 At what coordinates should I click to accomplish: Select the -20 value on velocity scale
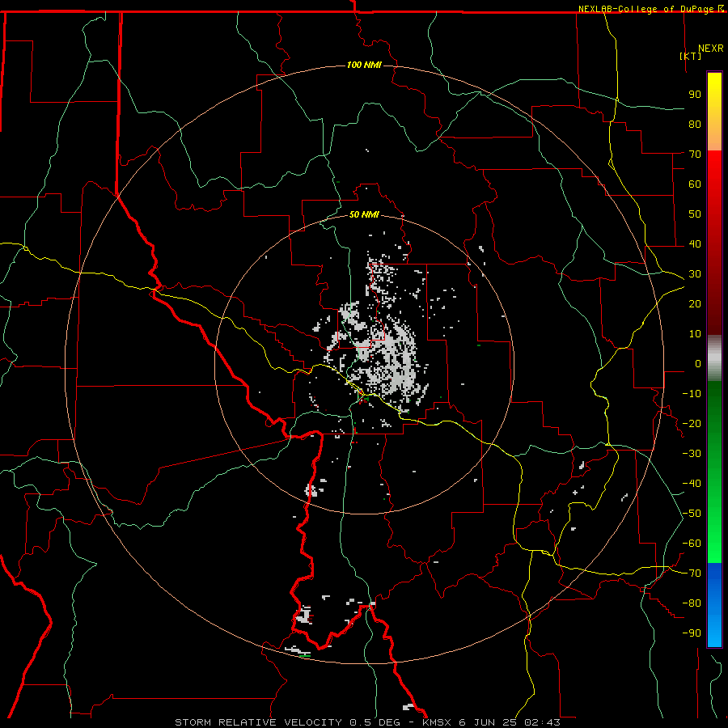point(692,423)
